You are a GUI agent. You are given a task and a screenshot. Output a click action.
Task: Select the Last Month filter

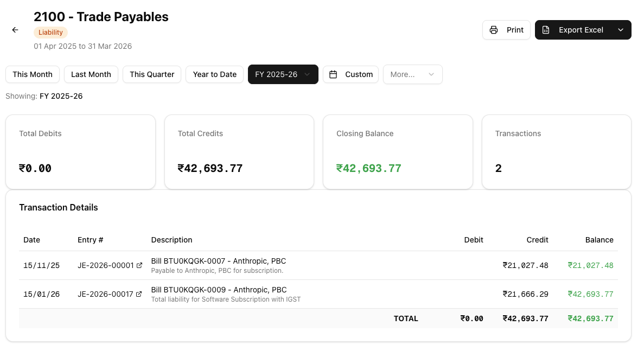91,74
